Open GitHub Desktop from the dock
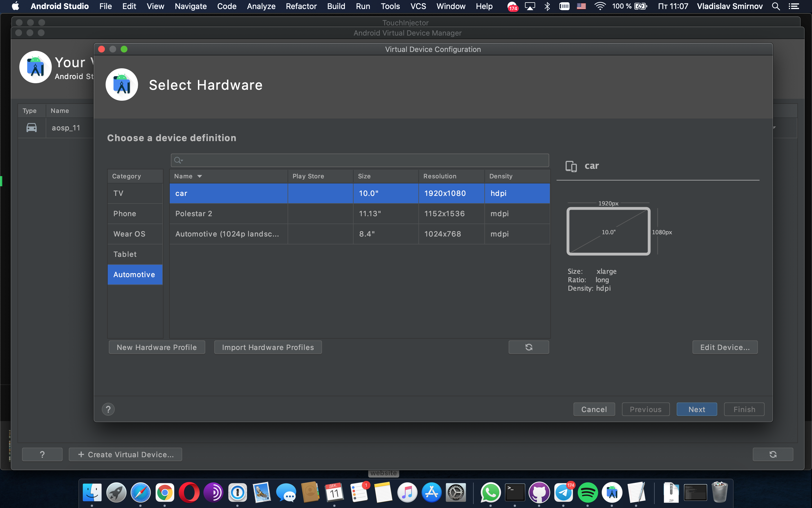This screenshot has height=508, width=812. point(539,492)
